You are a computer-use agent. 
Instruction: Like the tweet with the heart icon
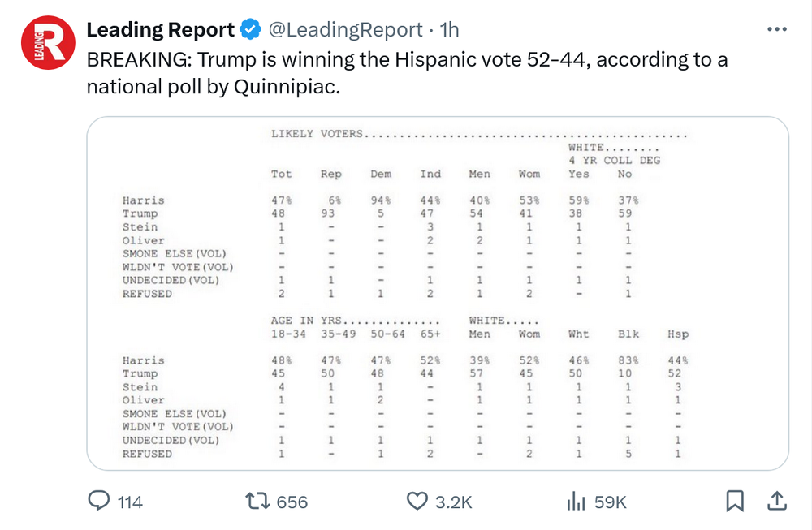(x=417, y=502)
